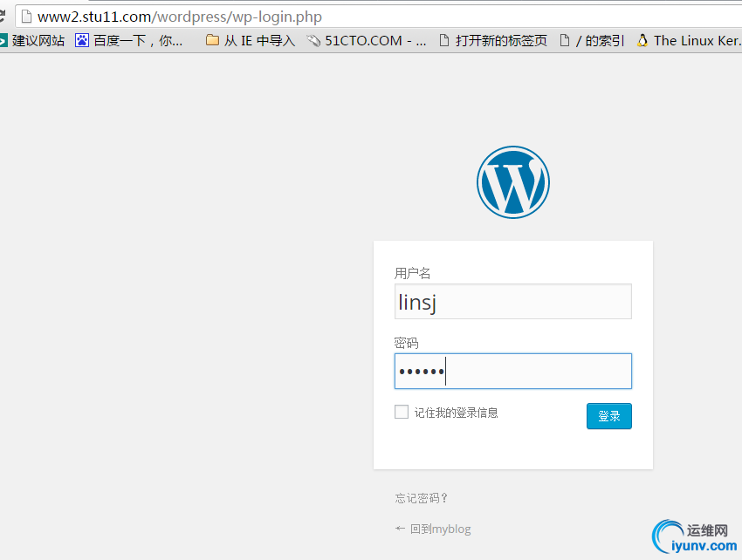Follow the 回到myblog link

tap(433, 529)
